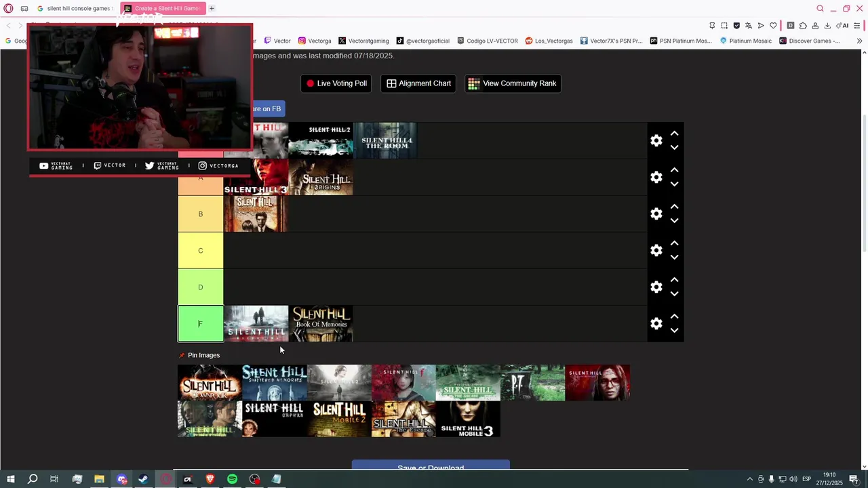868x488 pixels.
Task: Open a new browser tab
Action: (x=212, y=8)
